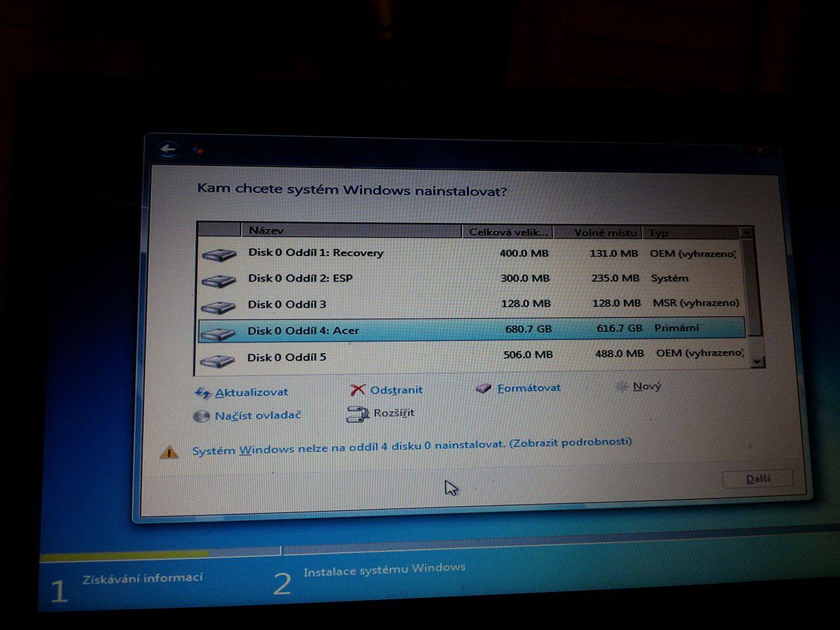
Task: Click the 131.0 MB free space cell
Action: tap(614, 253)
